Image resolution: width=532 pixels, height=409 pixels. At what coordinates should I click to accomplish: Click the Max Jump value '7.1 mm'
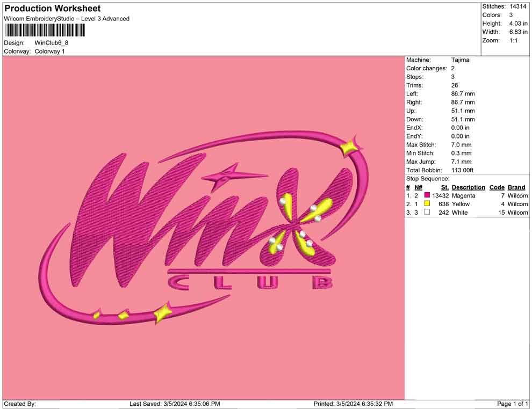click(461, 162)
